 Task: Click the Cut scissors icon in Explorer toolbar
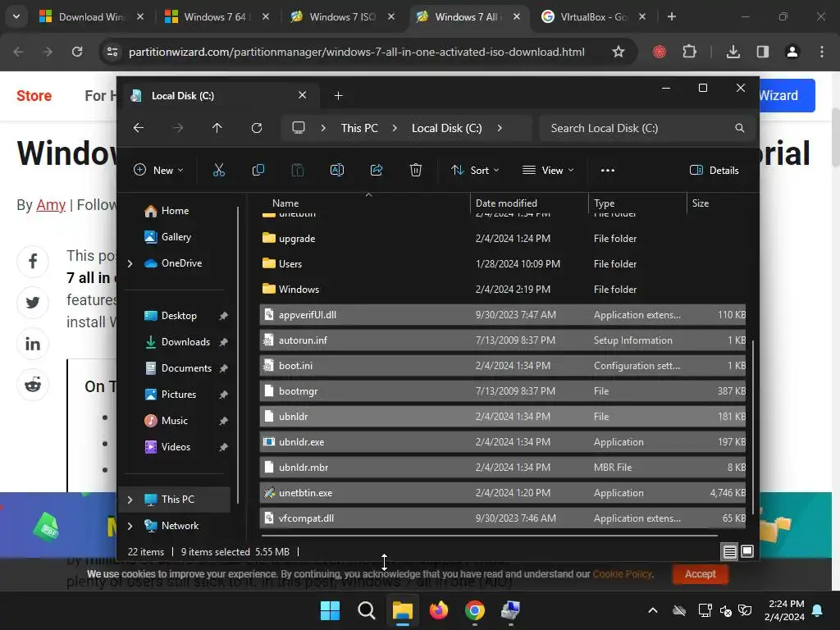pos(218,171)
